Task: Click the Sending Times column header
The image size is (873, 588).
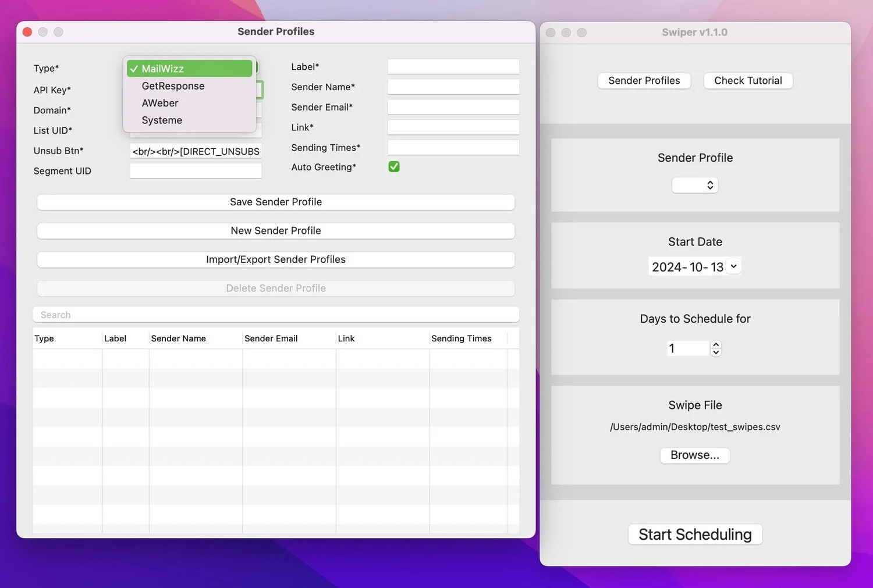Action: click(x=469, y=338)
